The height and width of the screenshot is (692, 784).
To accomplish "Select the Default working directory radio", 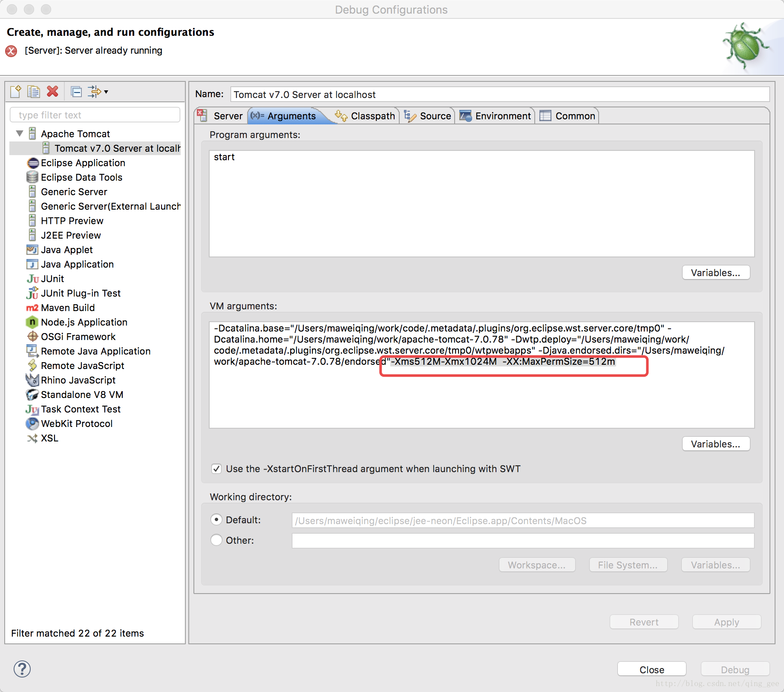I will [x=216, y=520].
